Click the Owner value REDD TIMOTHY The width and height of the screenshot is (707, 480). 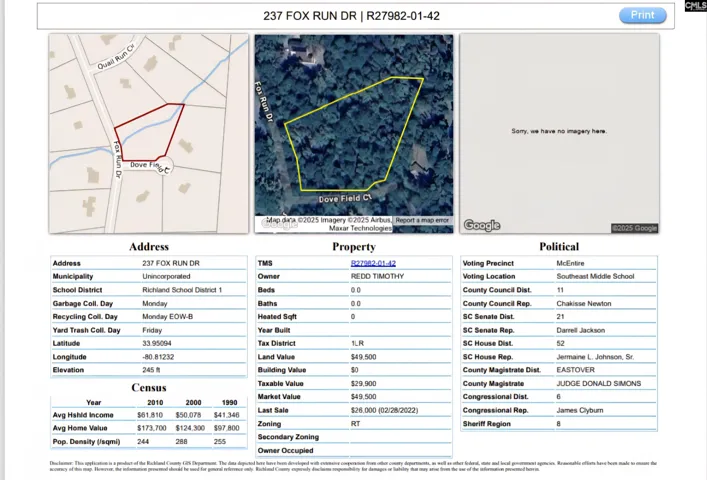[x=377, y=276]
